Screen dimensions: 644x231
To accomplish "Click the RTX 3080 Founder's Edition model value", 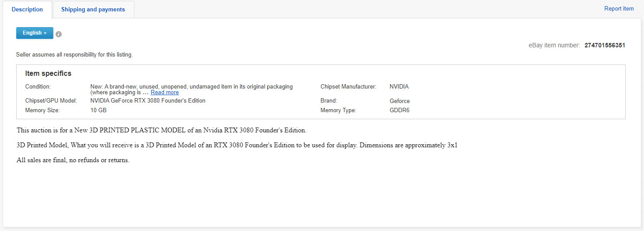I will click(x=148, y=100).
